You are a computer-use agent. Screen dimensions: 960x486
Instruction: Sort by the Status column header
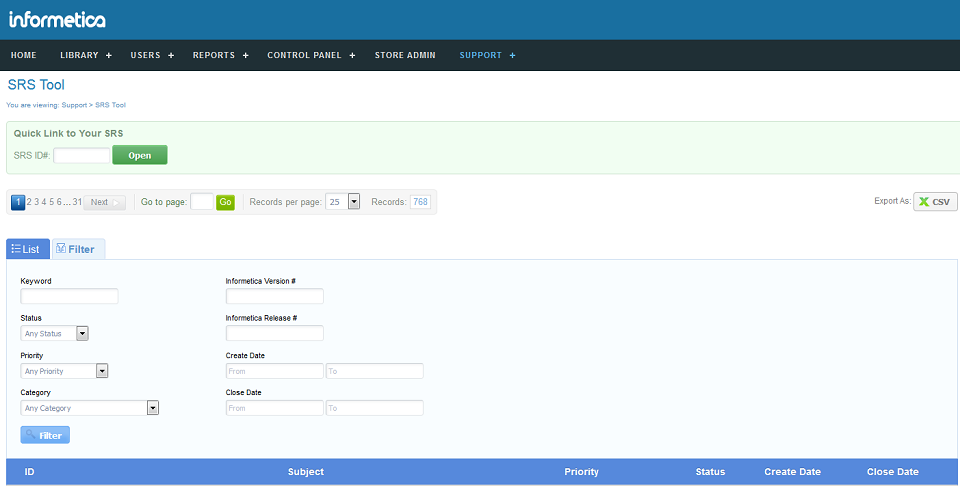tap(710, 472)
